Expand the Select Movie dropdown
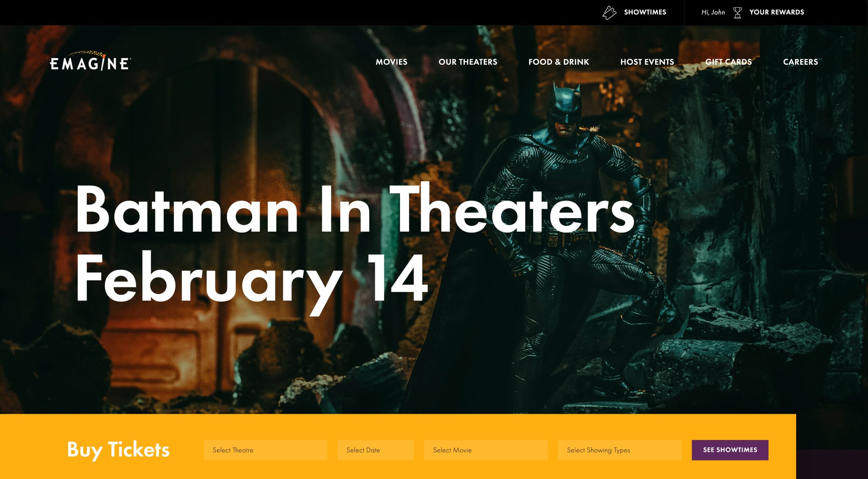Screen dimensions: 868x479 (x=486, y=450)
